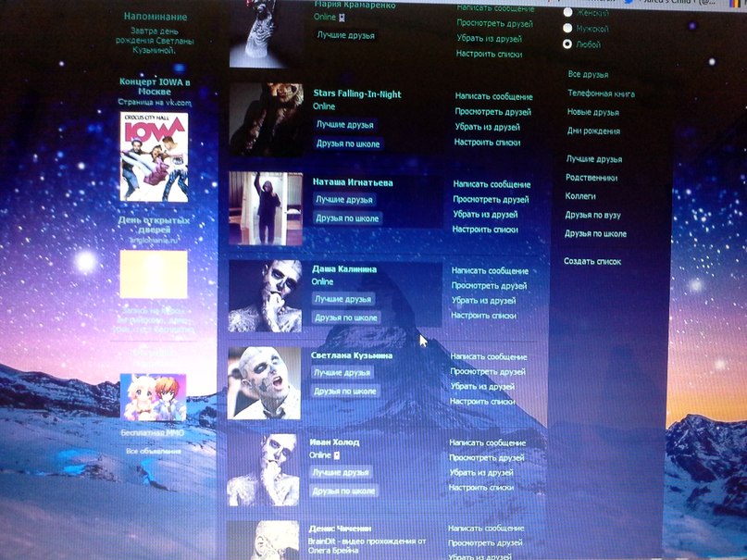Open Денис Чиченин profile name
This screenshot has height=560, width=747.
click(x=340, y=529)
